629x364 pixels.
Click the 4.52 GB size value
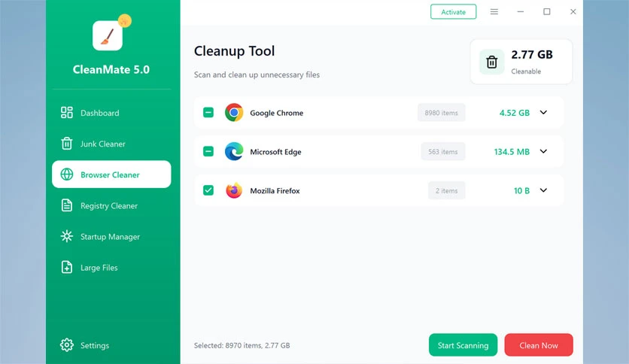coord(515,113)
